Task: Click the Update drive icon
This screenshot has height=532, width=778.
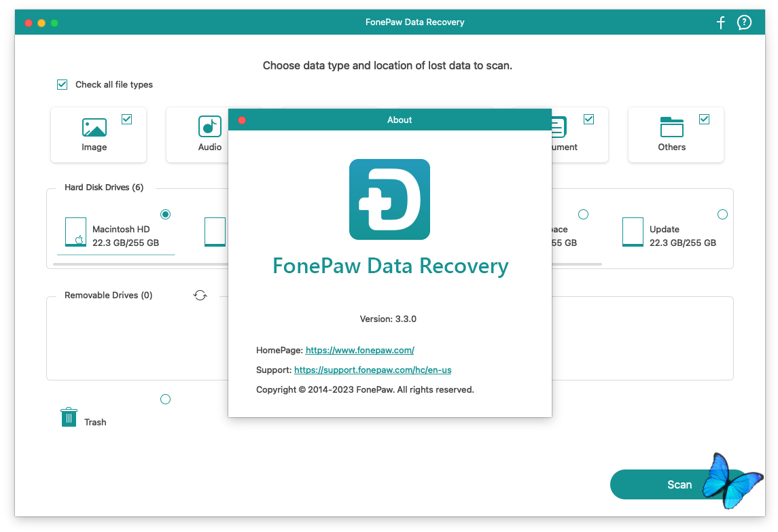Action: (632, 232)
